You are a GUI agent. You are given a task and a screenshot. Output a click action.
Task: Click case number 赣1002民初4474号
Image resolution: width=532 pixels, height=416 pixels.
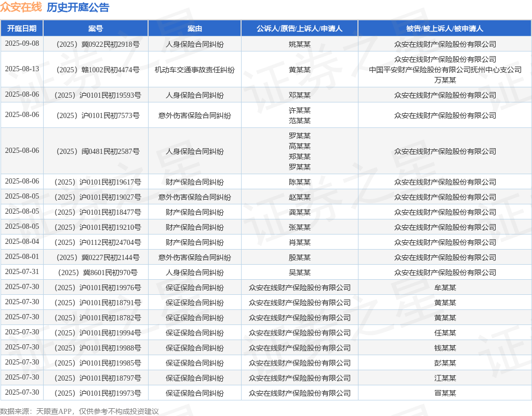(98, 70)
